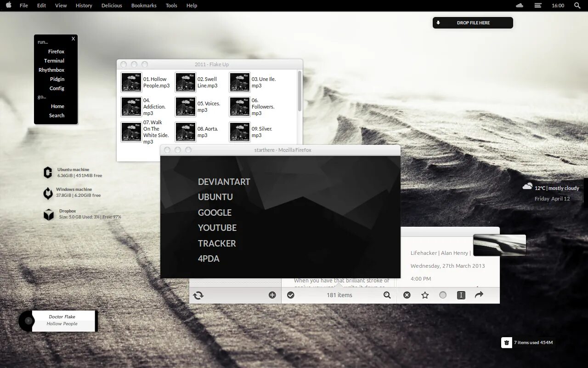Click the cloud icon in top bar

(520, 6)
